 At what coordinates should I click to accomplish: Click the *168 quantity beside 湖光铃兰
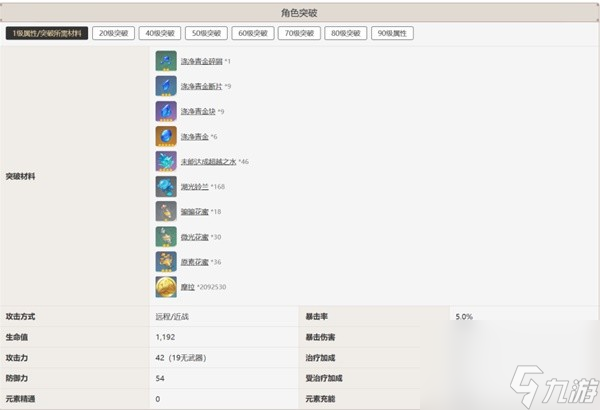click(218, 187)
